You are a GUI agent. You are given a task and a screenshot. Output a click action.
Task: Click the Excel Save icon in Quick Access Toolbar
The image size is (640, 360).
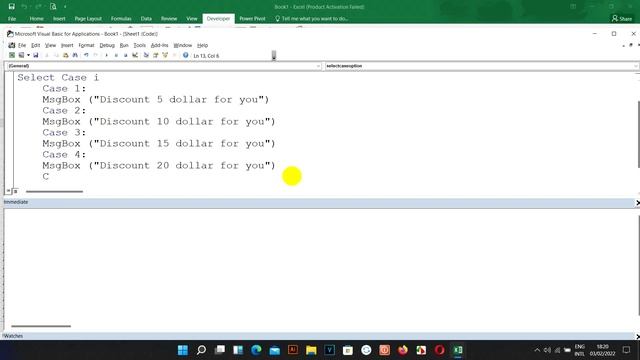coord(11,7)
